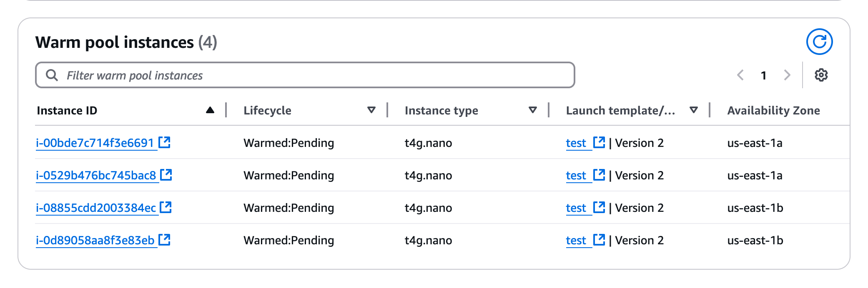The image size is (868, 288).
Task: Open external link icon for i-0529b476bc745bac8
Action: 166,175
